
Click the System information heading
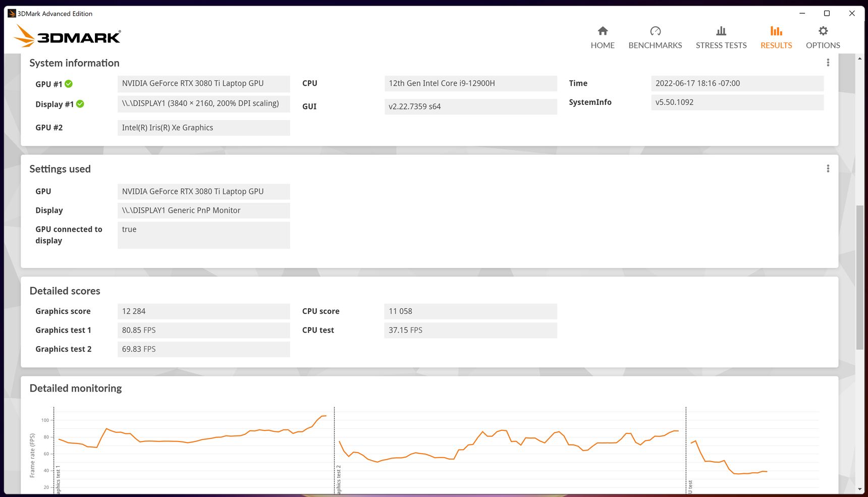click(74, 63)
